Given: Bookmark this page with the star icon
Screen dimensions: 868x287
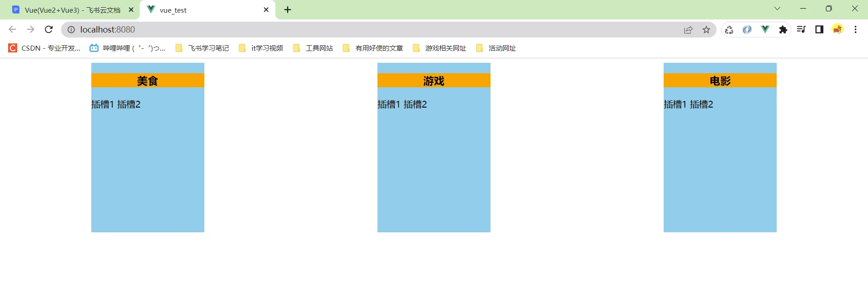Looking at the screenshot, I should pos(706,30).
